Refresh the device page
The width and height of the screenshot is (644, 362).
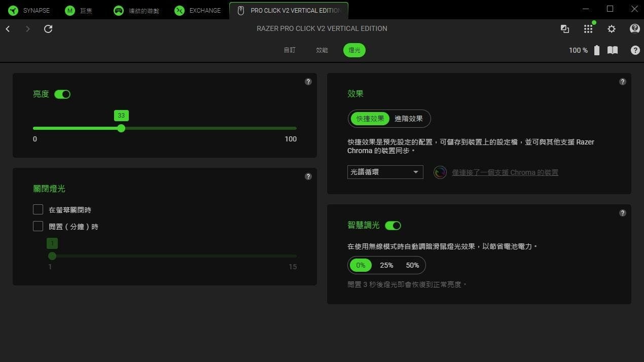coord(48,29)
